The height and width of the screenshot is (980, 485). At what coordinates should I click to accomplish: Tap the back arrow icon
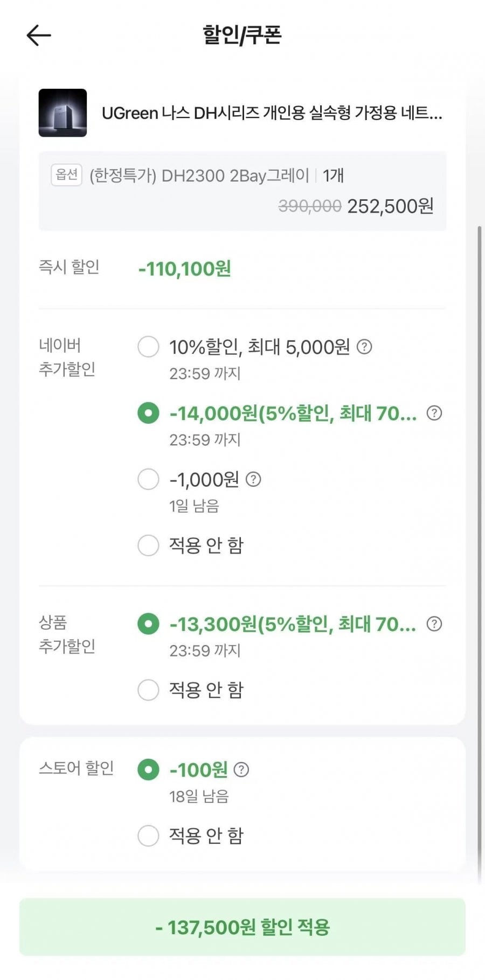pyautogui.click(x=39, y=36)
